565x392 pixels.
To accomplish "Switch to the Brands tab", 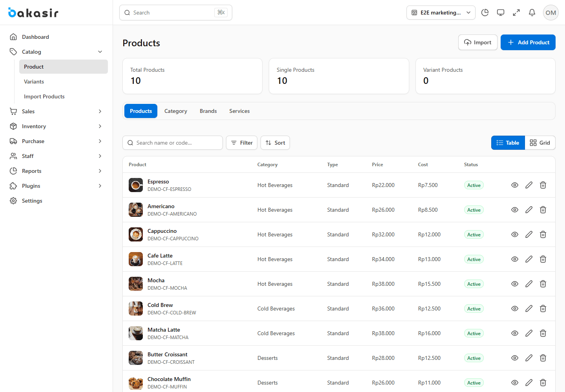I will 208,111.
